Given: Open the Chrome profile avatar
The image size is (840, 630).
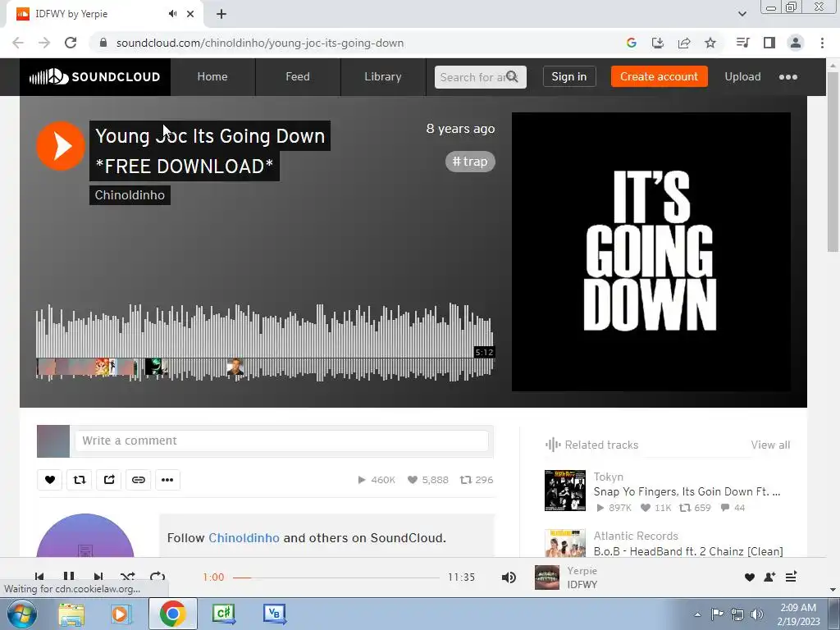Looking at the screenshot, I should point(796,43).
